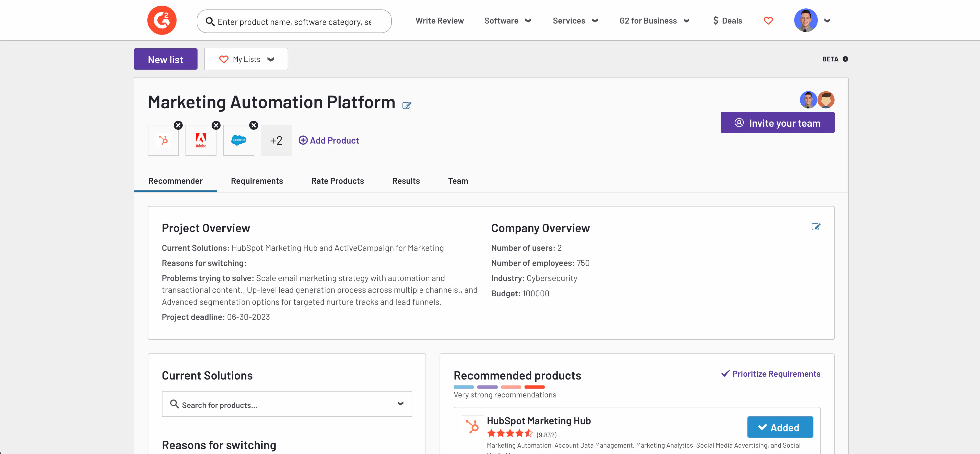Edit the Marketing Automation Platform title
This screenshot has width=980, height=454.
[407, 105]
